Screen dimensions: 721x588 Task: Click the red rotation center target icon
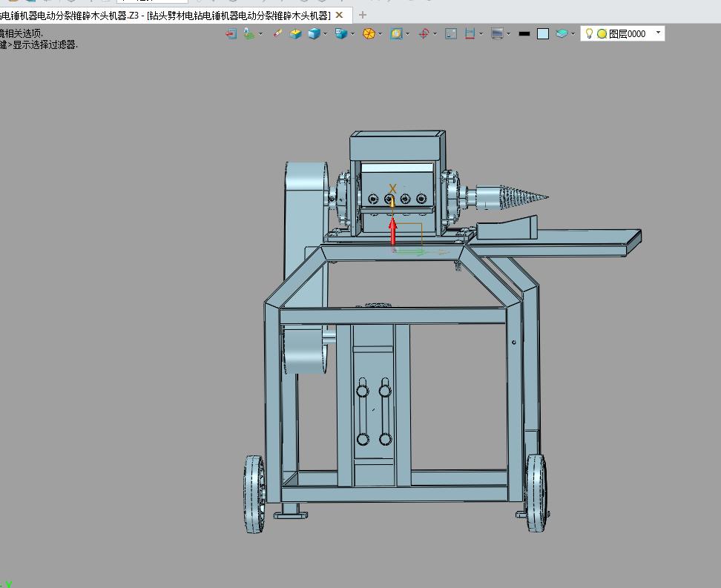tap(424, 33)
